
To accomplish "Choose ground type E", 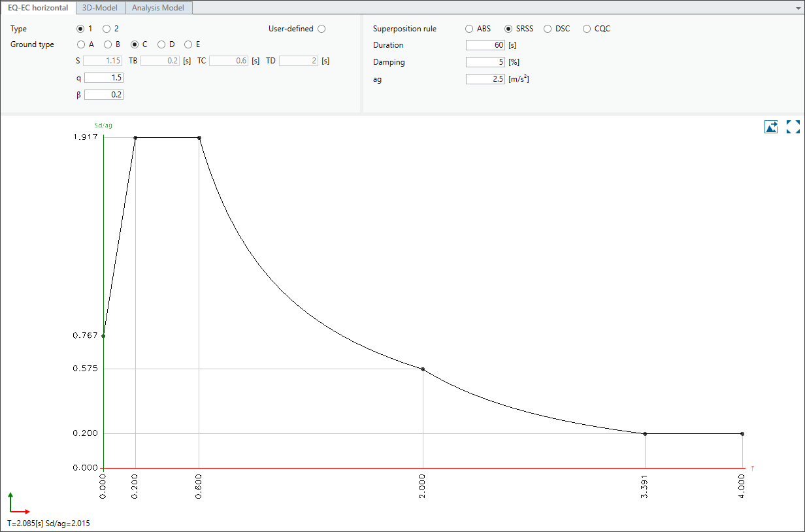I will click(188, 44).
